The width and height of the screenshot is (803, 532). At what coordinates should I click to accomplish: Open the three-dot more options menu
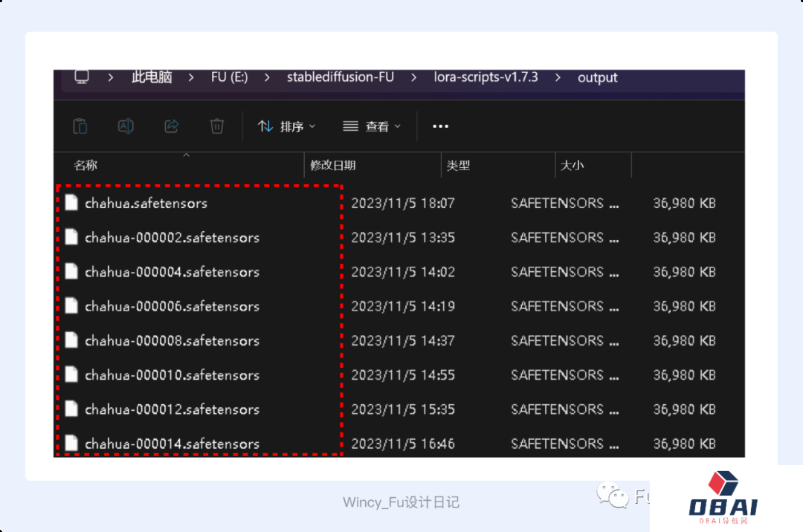click(x=440, y=127)
